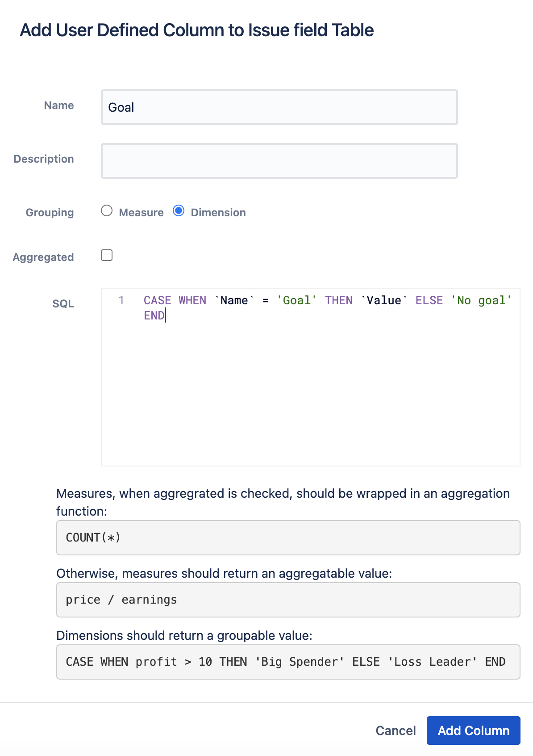Place cursor on END keyword in SQL
The width and height of the screenshot is (533, 756).
tap(154, 315)
